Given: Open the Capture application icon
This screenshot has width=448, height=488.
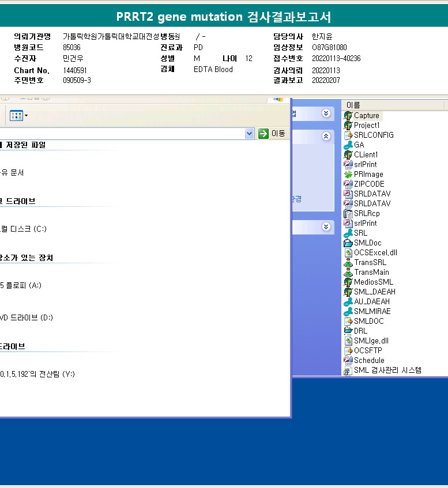Looking at the screenshot, I should coord(348,115).
